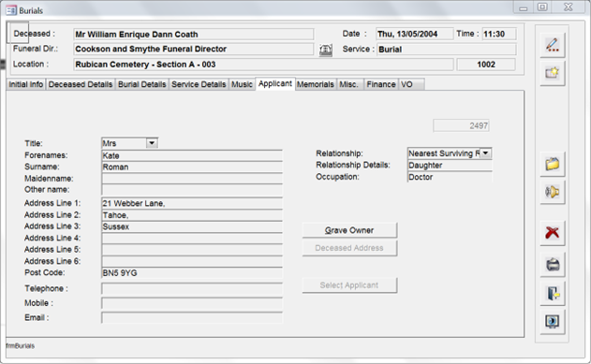Click the Service field showing Burial
The width and height of the screenshot is (591, 364).
pos(446,50)
